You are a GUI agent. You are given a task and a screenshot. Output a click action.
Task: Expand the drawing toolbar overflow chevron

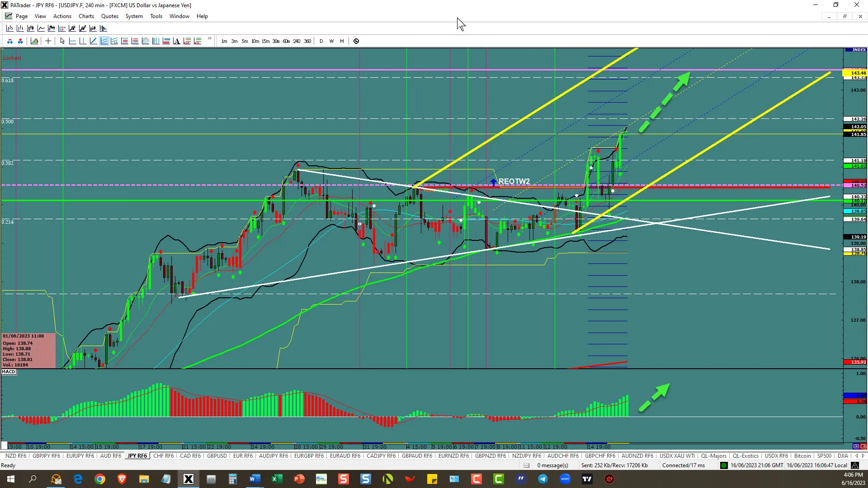(209, 38)
